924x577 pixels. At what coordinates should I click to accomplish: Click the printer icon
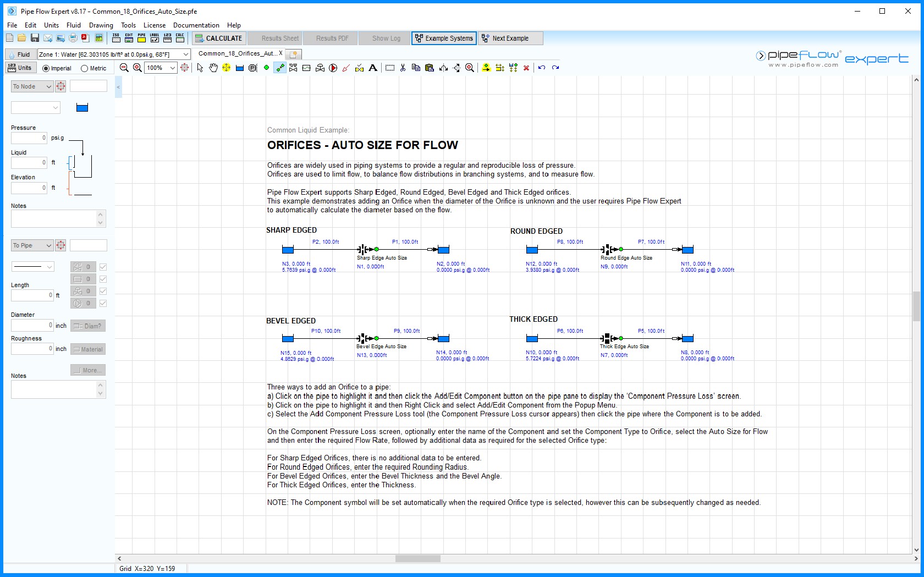(x=73, y=38)
